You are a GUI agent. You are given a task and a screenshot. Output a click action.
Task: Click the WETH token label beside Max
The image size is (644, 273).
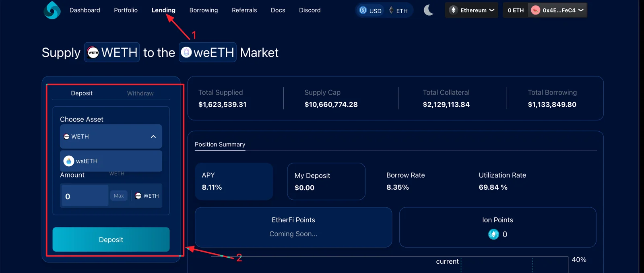(x=147, y=196)
